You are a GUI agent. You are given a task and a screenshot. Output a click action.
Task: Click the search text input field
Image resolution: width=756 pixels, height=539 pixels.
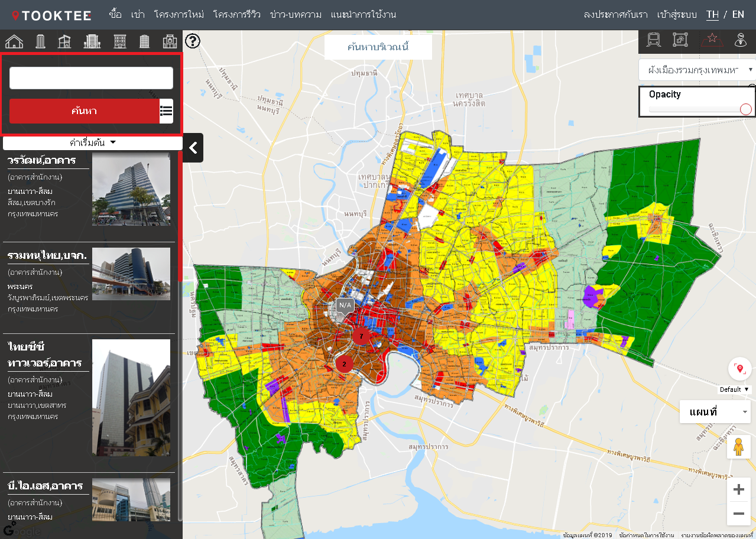(x=91, y=78)
